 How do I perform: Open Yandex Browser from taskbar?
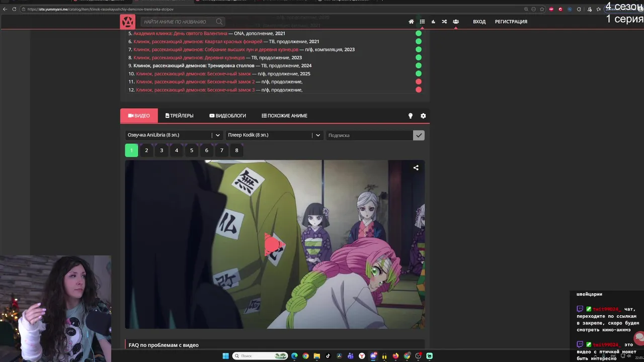pyautogui.click(x=362, y=356)
